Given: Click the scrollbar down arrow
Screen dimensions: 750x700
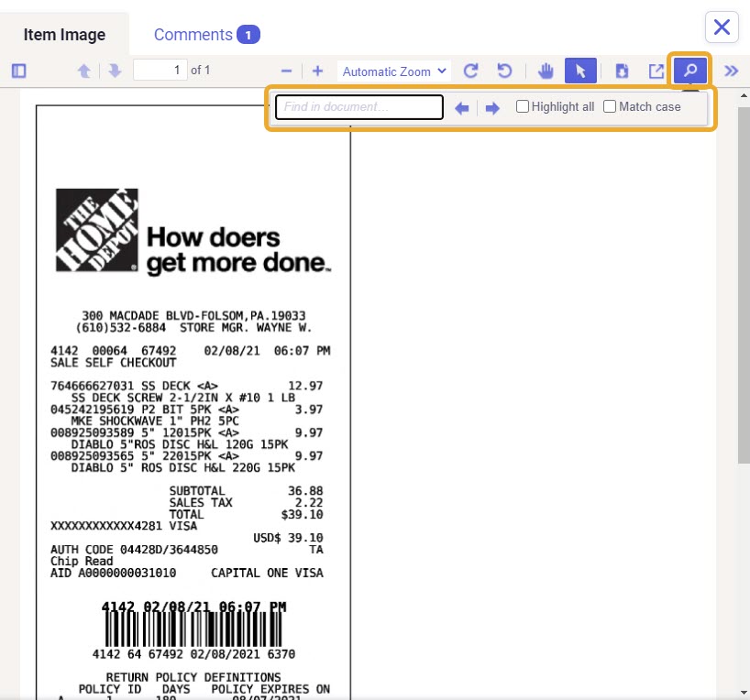Looking at the screenshot, I should (744, 693).
